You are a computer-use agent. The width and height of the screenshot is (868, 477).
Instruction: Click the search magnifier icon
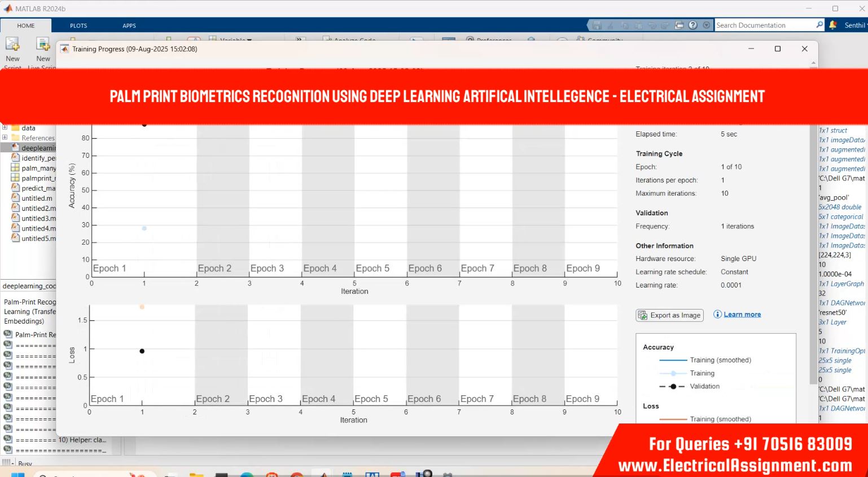point(819,25)
